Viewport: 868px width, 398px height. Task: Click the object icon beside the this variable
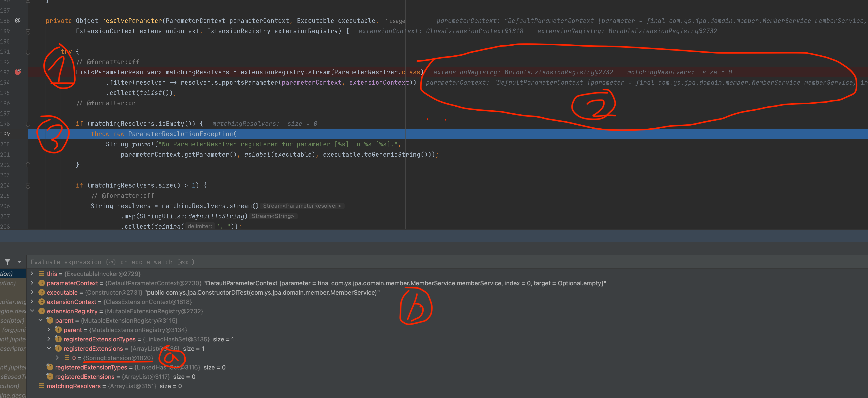coord(41,274)
